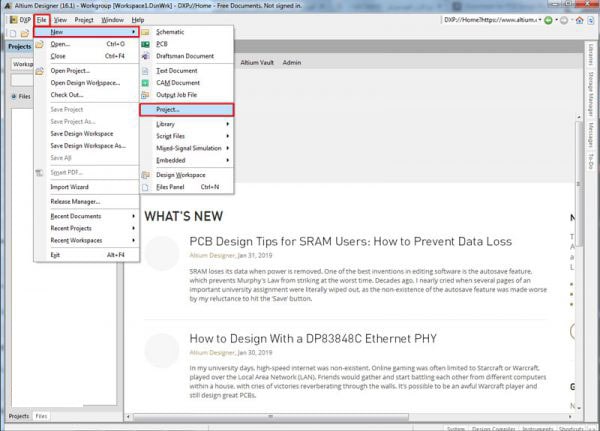This screenshot has height=431, width=600.
Task: Open the View menu
Action: pyautogui.click(x=60, y=20)
